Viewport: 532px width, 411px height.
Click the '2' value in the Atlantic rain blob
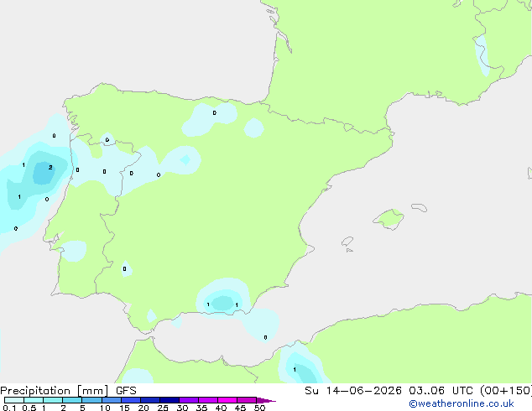click(50, 167)
